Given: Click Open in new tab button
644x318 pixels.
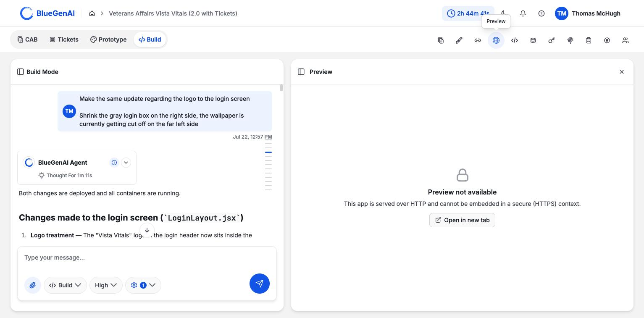Looking at the screenshot, I should 462,220.
